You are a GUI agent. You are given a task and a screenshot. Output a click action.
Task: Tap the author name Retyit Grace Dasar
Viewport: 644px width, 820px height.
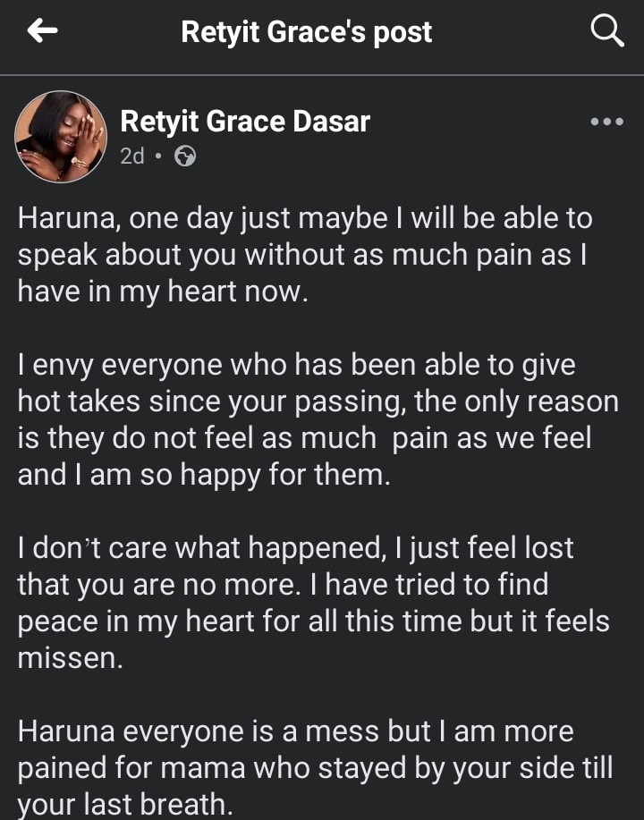pyautogui.click(x=245, y=122)
